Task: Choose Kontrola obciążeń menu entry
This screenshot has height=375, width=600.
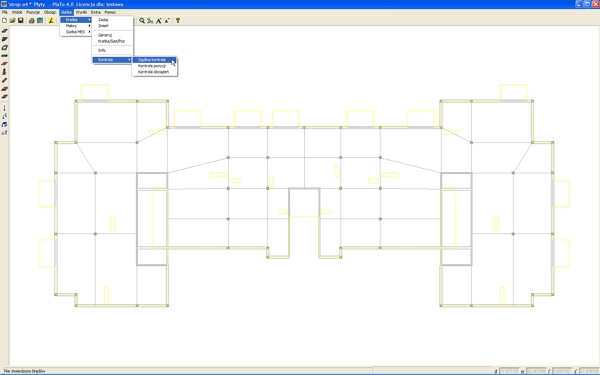Action: click(x=154, y=72)
